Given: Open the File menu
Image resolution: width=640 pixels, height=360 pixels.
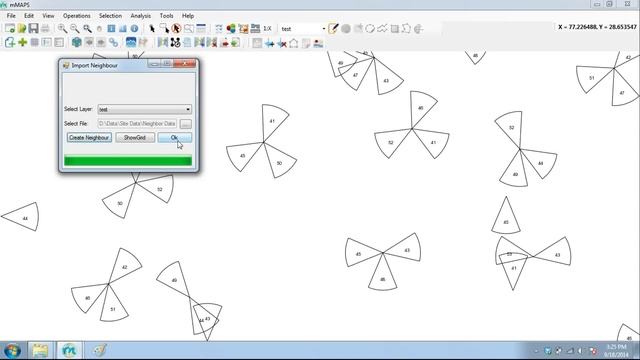Looking at the screenshot, I should (x=11, y=16).
